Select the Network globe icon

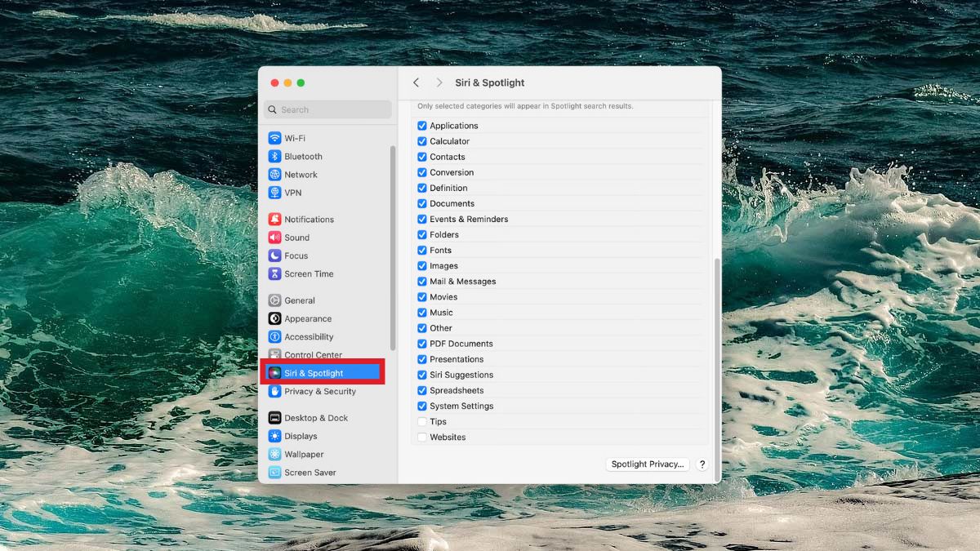tap(275, 175)
